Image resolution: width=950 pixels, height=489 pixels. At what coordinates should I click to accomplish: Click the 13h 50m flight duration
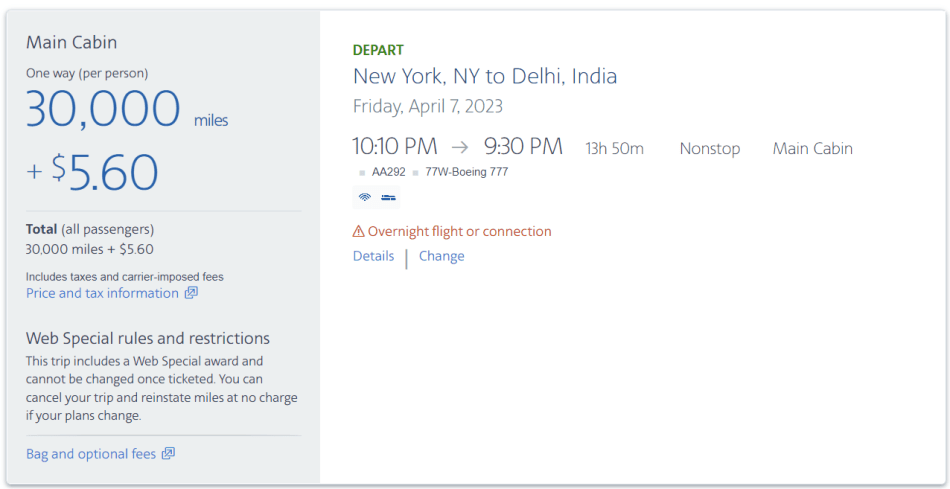pos(614,148)
